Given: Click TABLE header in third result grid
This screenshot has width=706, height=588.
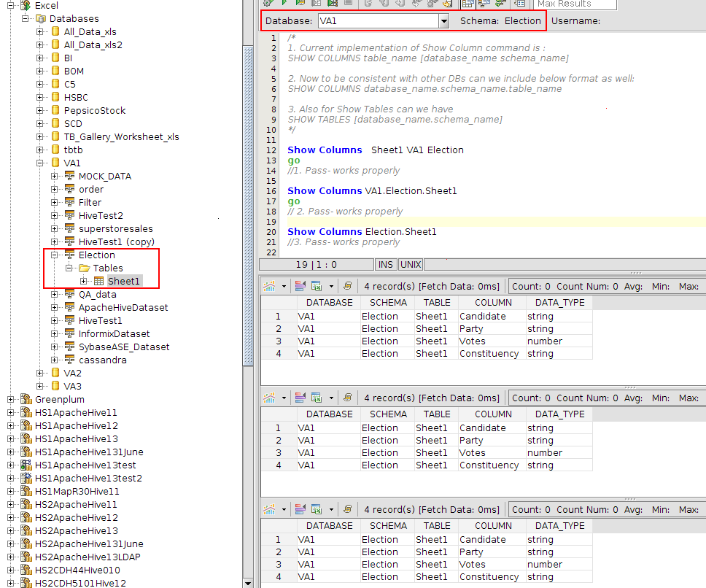Looking at the screenshot, I should (437, 526).
